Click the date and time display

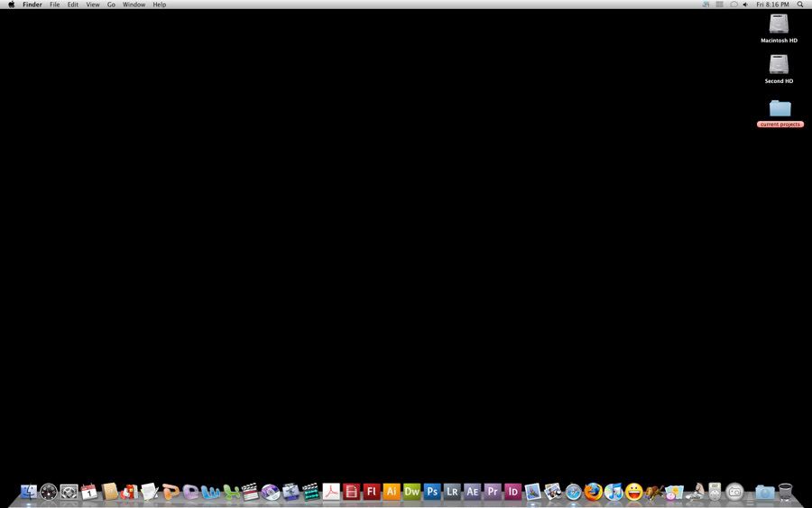click(772, 5)
